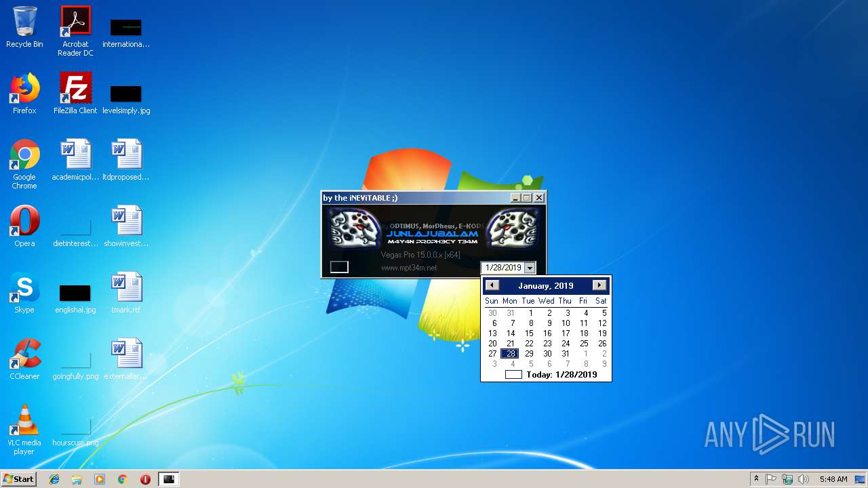The image size is (868, 488).
Task: Click the left skull logo image
Action: pos(355,228)
